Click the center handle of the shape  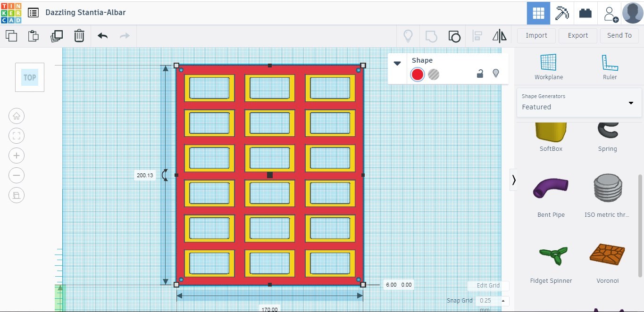[x=270, y=175]
